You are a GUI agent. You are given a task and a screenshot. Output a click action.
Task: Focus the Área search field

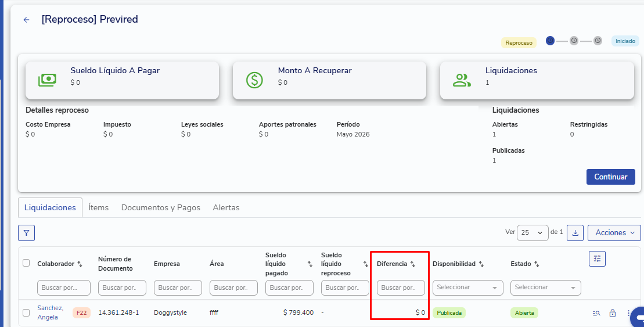click(x=233, y=288)
